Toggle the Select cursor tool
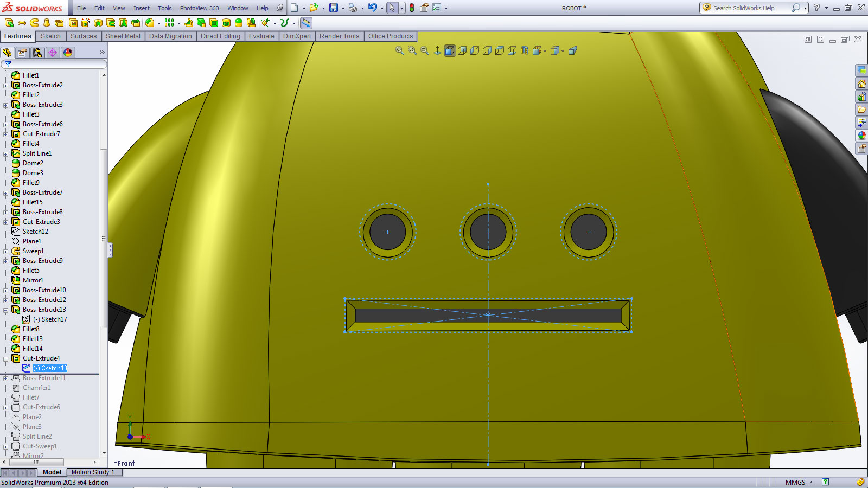This screenshot has height=488, width=868. pyautogui.click(x=392, y=8)
